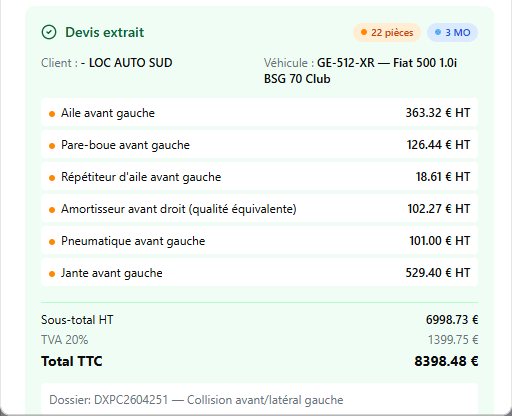Select the Aile avant gauche row
The width and height of the screenshot is (512, 416).
[259, 113]
